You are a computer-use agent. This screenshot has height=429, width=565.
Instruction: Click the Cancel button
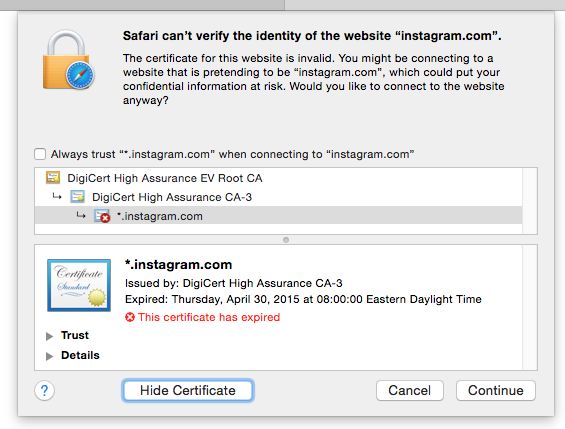[x=409, y=390]
